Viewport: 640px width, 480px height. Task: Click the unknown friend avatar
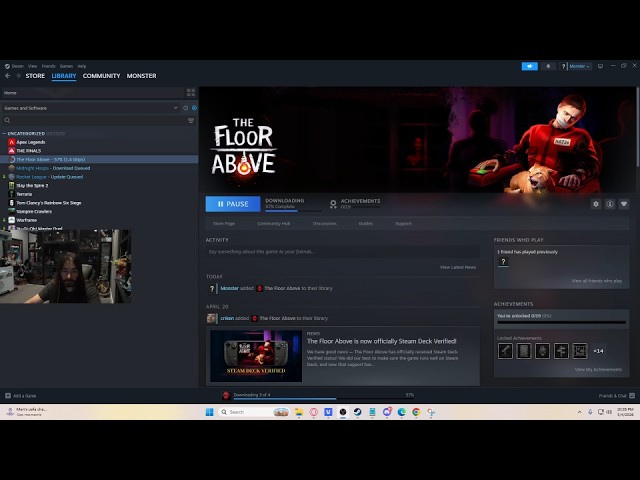pos(503,262)
